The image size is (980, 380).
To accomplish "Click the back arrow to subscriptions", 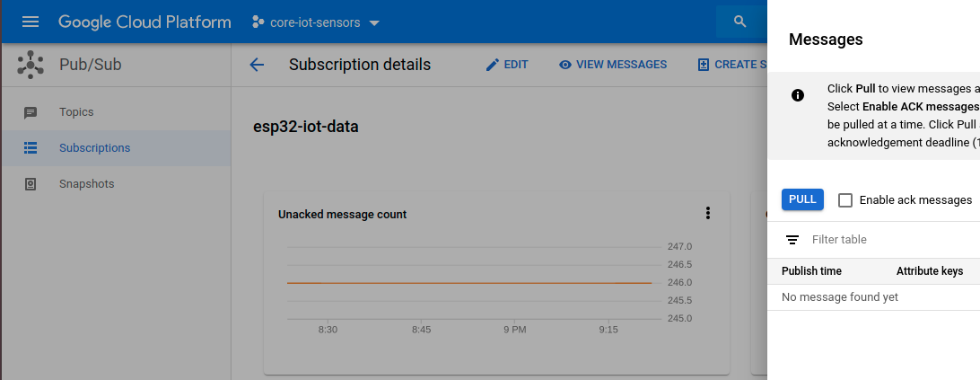I will (257, 65).
